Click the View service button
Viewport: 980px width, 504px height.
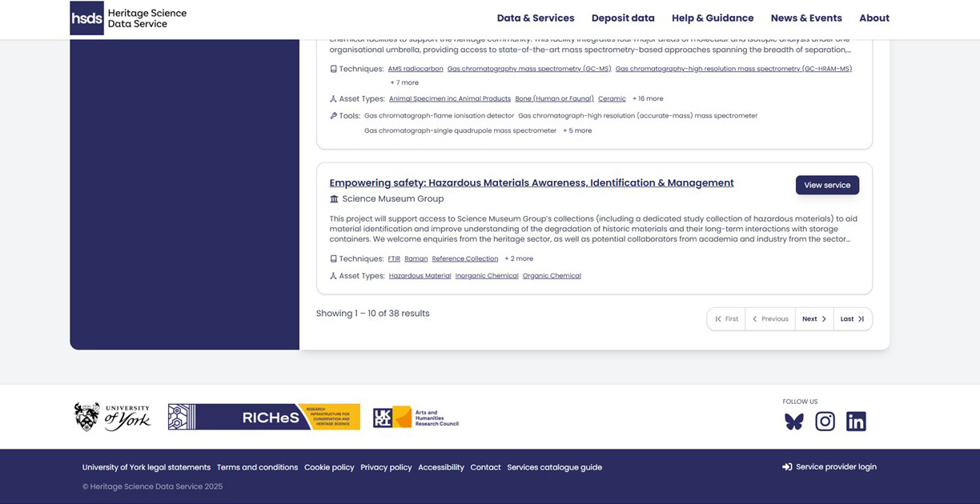point(826,185)
